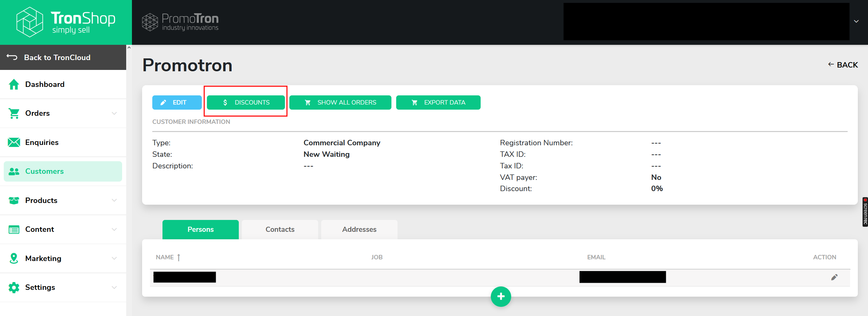This screenshot has height=316, width=868.
Task: Select the Customers people icon
Action: pyautogui.click(x=14, y=171)
